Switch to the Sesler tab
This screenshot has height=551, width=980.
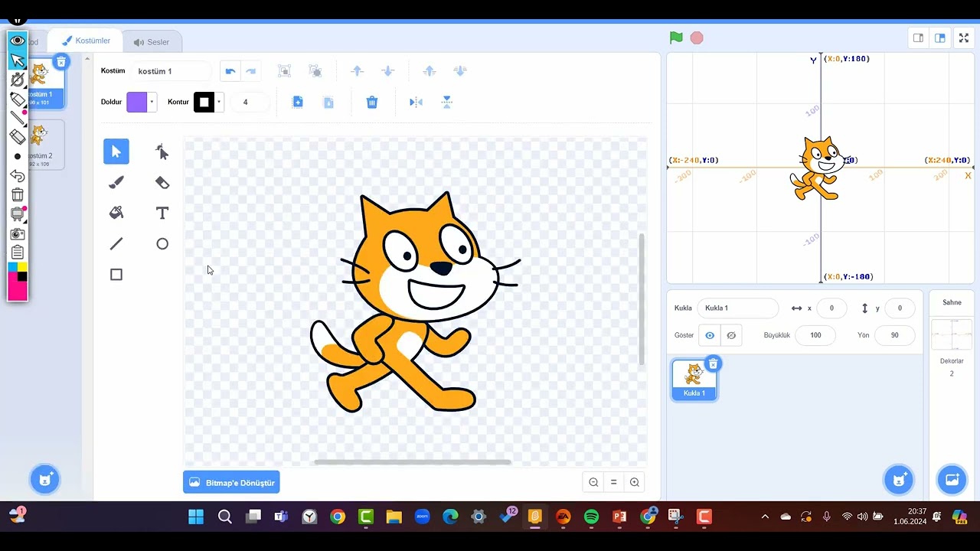point(152,42)
